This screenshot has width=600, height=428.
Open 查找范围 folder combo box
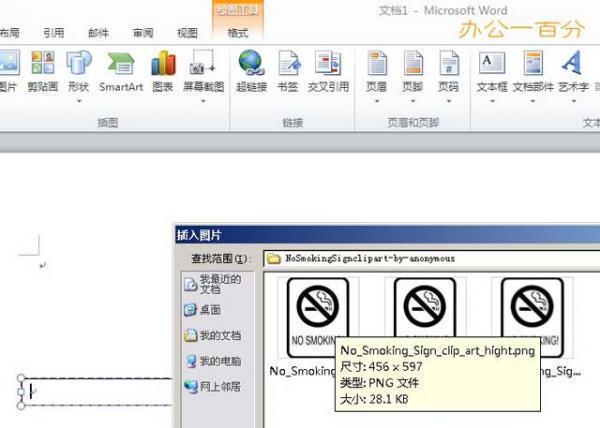tap(430, 258)
